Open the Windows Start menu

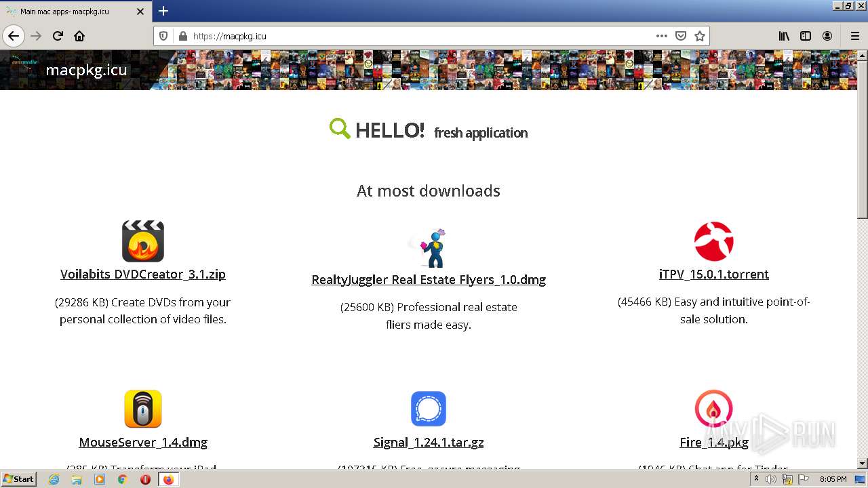[19, 479]
